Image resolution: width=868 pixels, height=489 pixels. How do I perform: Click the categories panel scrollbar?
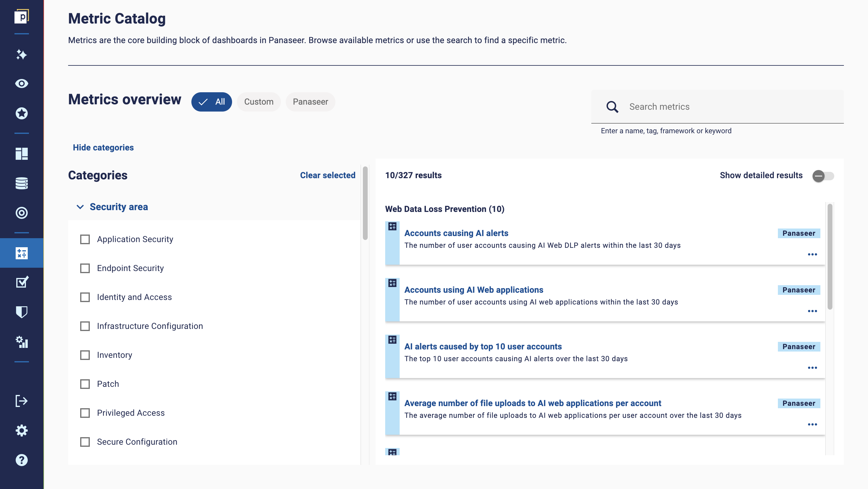tap(365, 203)
